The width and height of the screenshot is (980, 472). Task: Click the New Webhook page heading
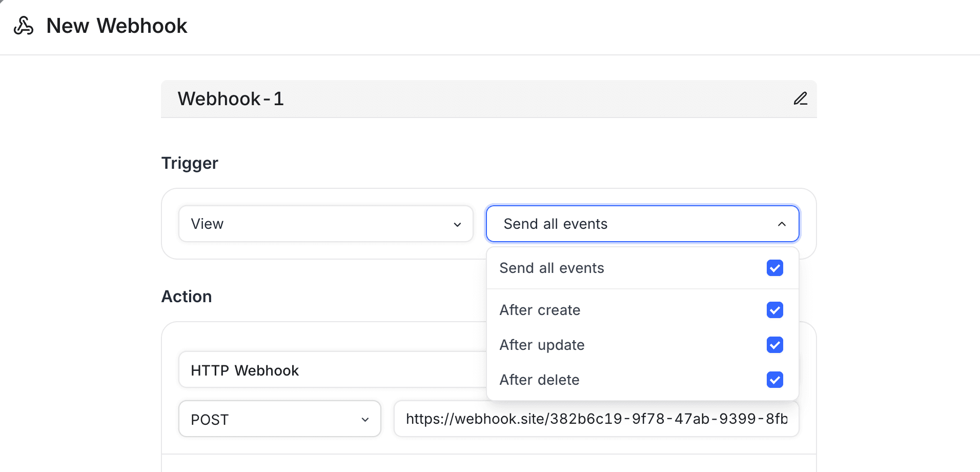[x=116, y=26]
